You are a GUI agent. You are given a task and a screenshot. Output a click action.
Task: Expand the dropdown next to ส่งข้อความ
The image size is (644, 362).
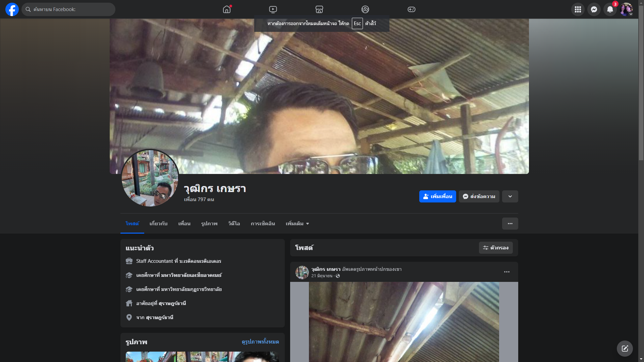[x=510, y=196]
